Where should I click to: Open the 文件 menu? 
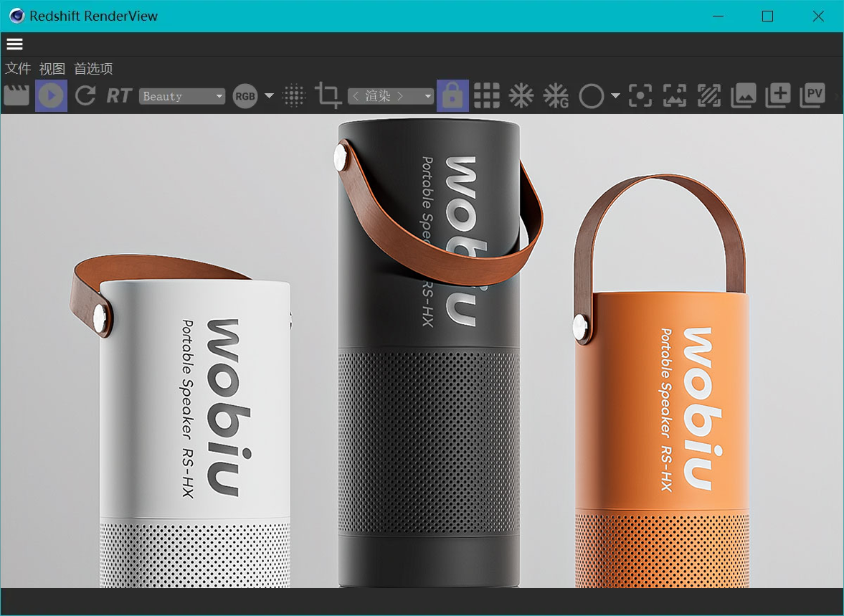(18, 68)
